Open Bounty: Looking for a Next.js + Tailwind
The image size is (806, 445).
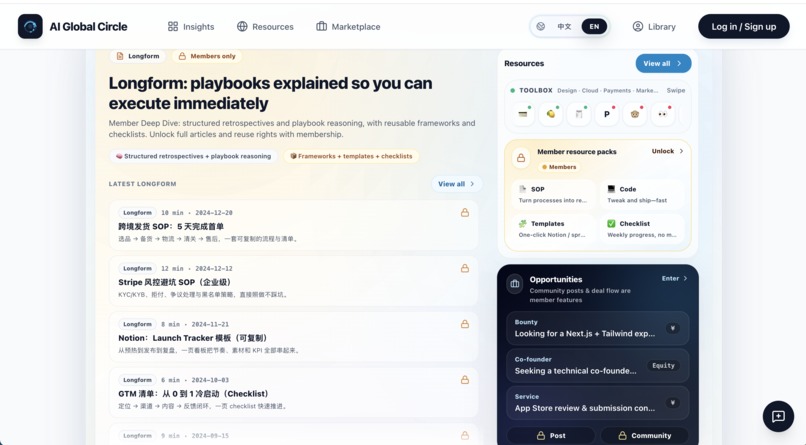(x=597, y=328)
